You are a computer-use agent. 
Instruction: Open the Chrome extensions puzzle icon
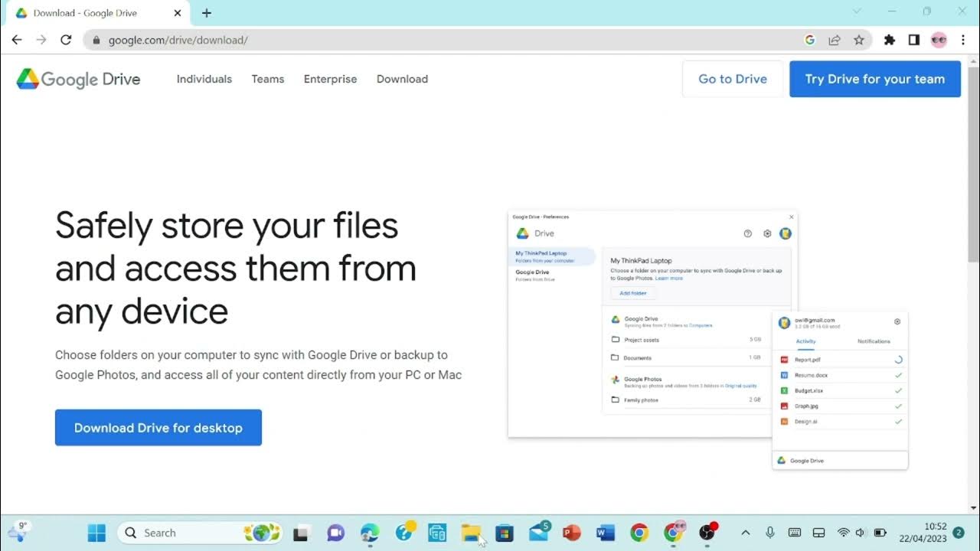click(x=890, y=40)
